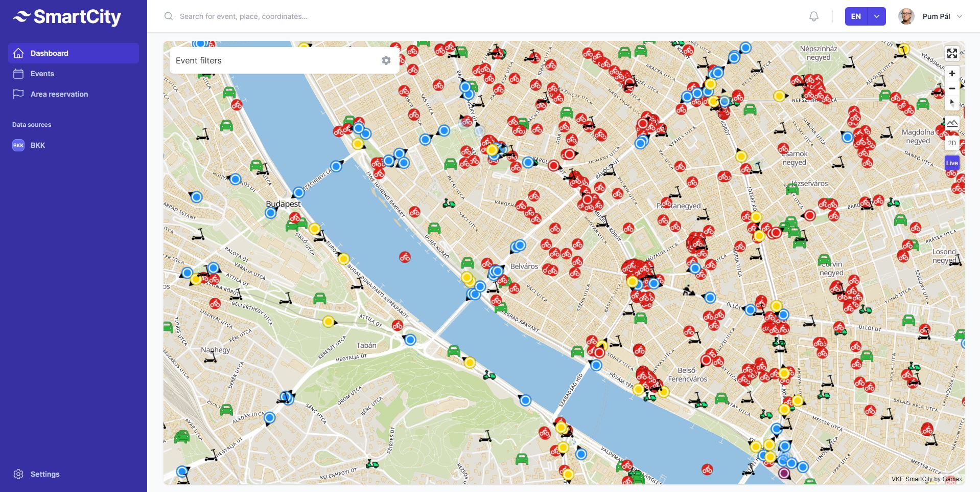Reset map bearing with compass

[951, 103]
